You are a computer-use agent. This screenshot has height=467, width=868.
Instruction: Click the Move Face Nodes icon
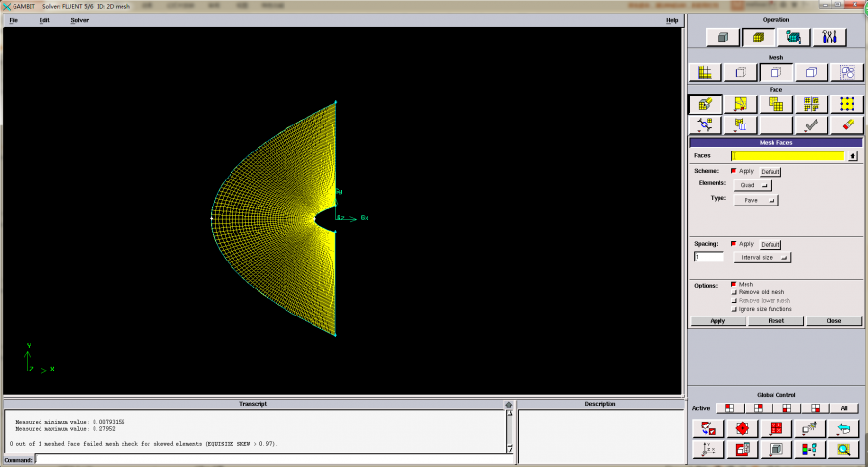point(741,104)
